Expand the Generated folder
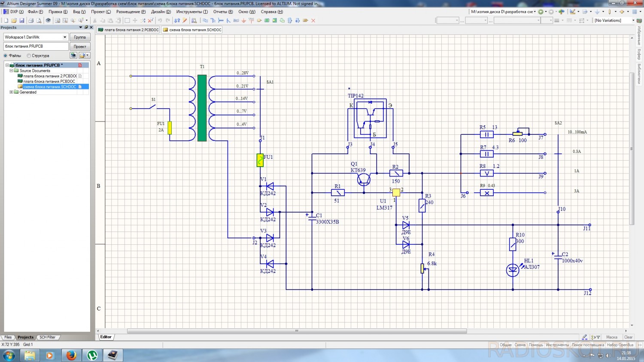 pos(11,92)
